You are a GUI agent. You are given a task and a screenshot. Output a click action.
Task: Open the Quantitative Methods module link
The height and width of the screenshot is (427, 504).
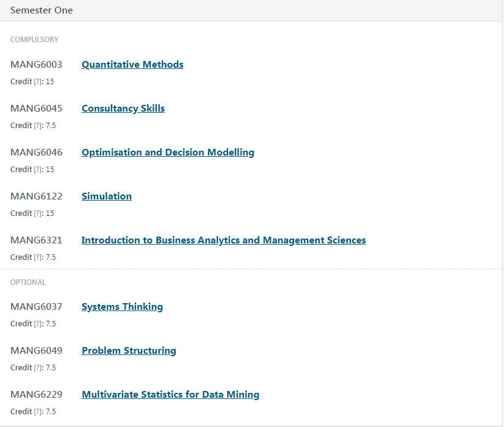(x=132, y=65)
